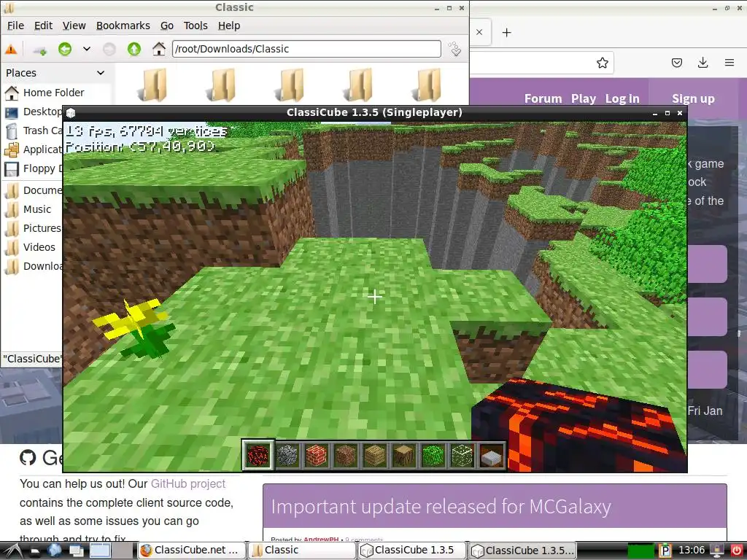The width and height of the screenshot is (747, 560).
Task: Open Downloads folder in Places sidebar
Action: pyautogui.click(x=34, y=266)
